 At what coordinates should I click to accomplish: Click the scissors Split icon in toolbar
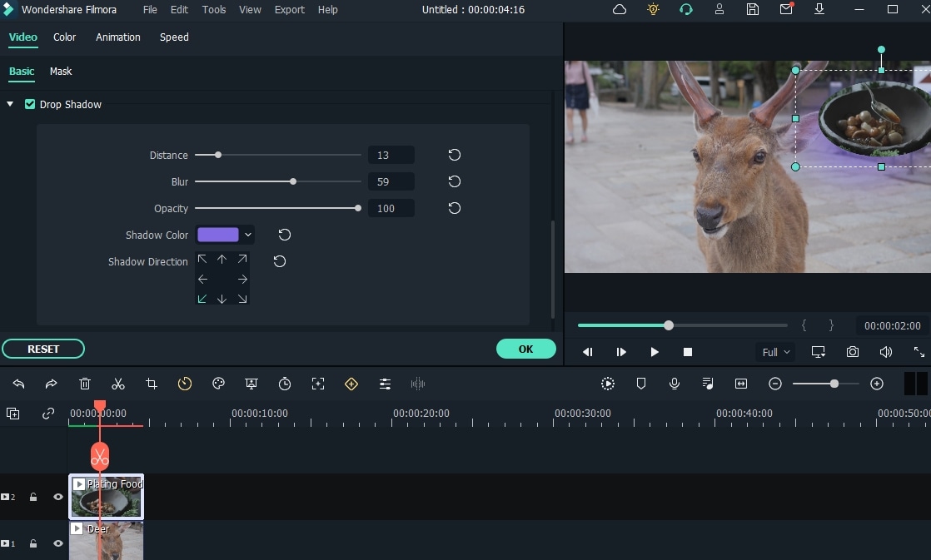[x=118, y=384]
